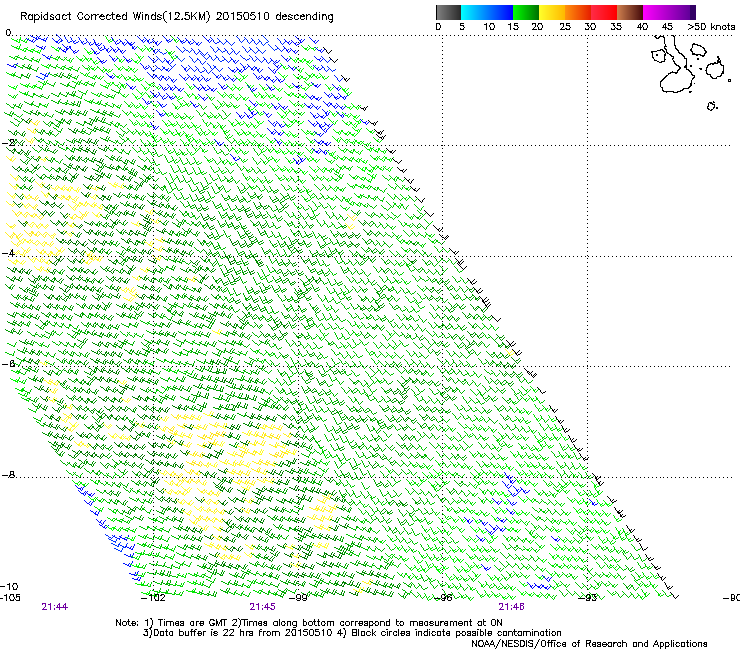The width and height of the screenshot is (740, 650).
Task: Click the plot title 'Rapidsact Corrected Winds(12.5KM)'
Action: pyautogui.click(x=115, y=16)
